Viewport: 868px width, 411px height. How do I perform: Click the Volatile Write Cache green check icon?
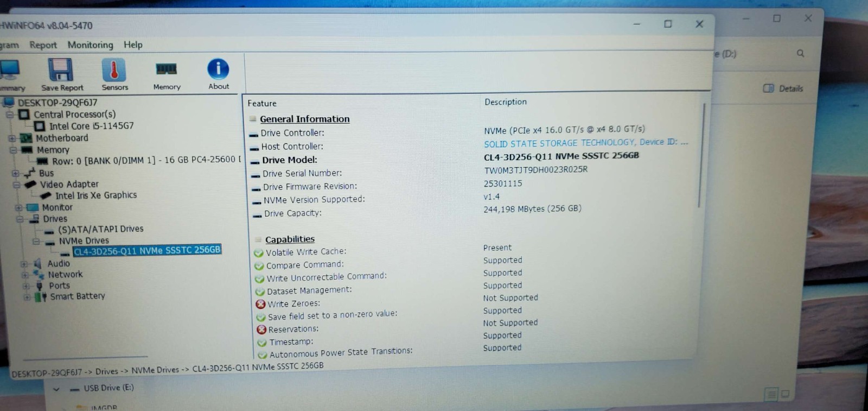click(x=259, y=253)
